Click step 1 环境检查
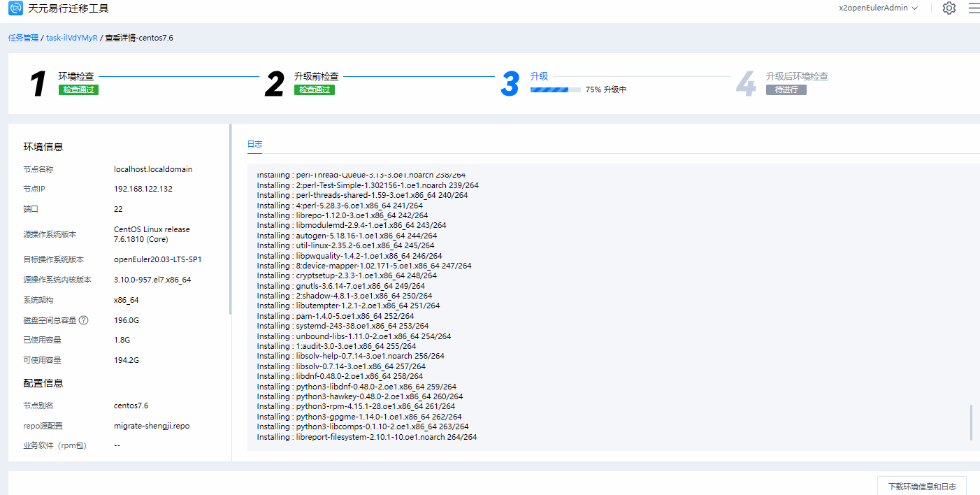The width and height of the screenshot is (980, 495). click(x=76, y=76)
